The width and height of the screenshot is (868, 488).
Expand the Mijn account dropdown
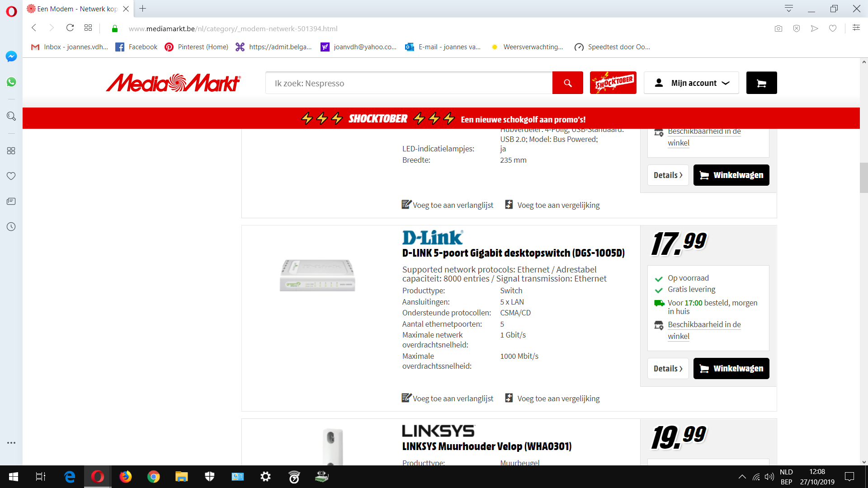(x=692, y=83)
